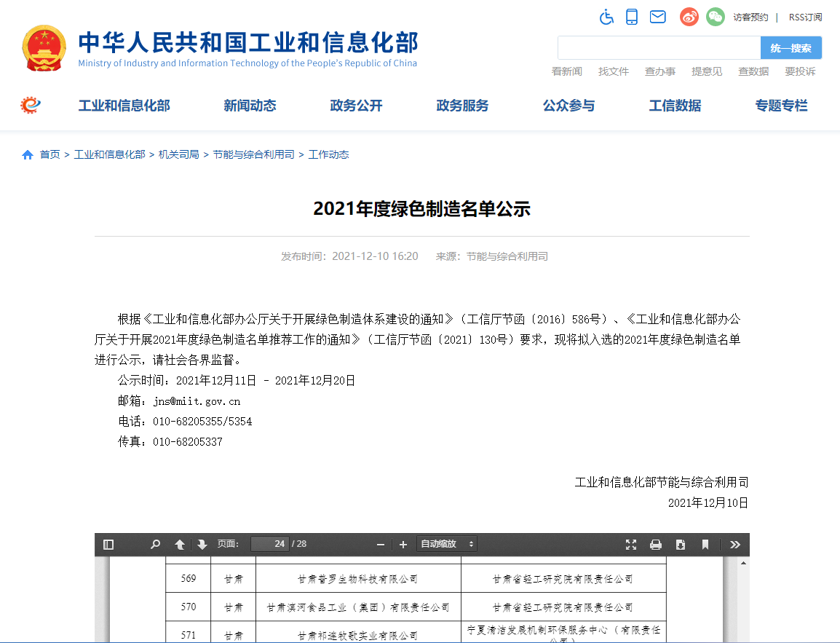Click the 统一搜索 search button
Image resolution: width=840 pixels, height=643 pixels.
(x=791, y=47)
